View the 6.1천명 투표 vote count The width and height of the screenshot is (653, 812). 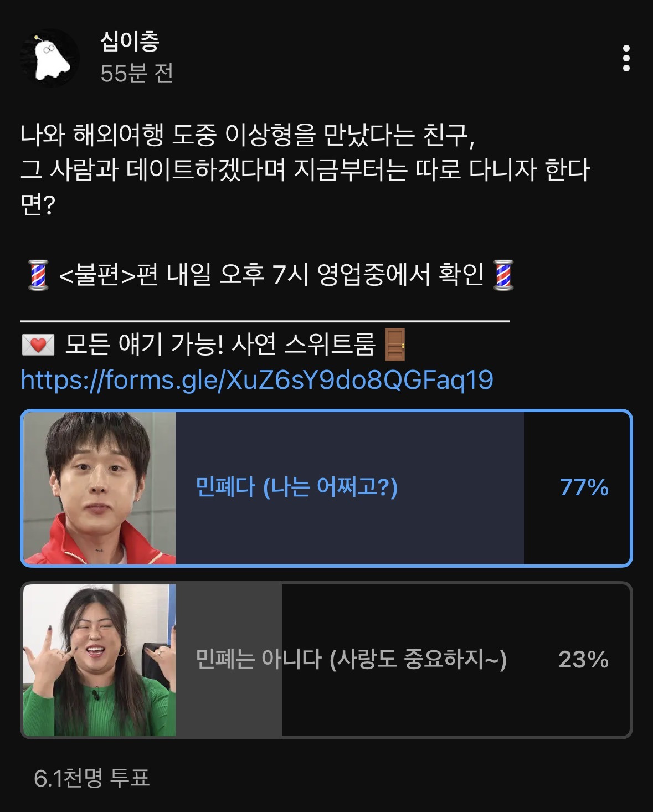92,778
